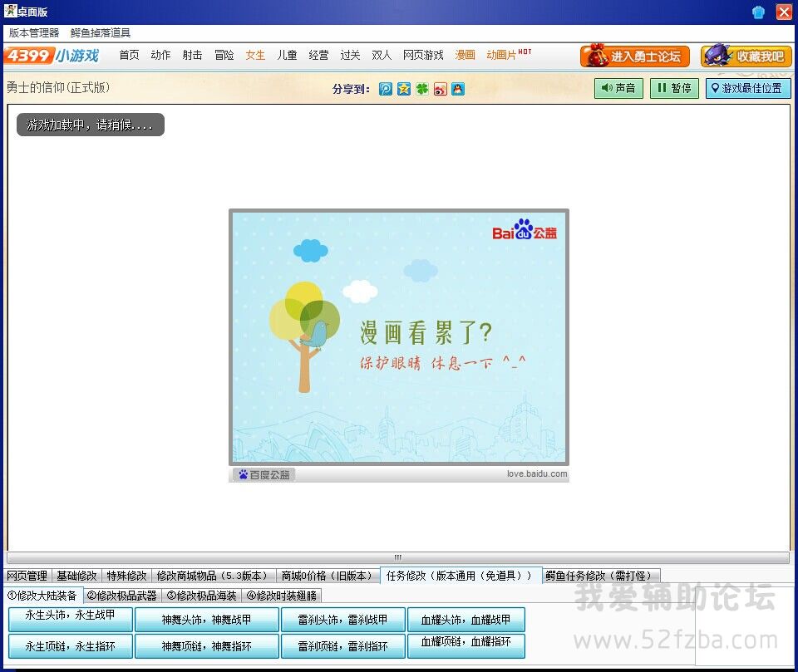Viewport: 798px width, 672px height.
Task: Share via QQ penguin icon
Action: pyautogui.click(x=458, y=89)
